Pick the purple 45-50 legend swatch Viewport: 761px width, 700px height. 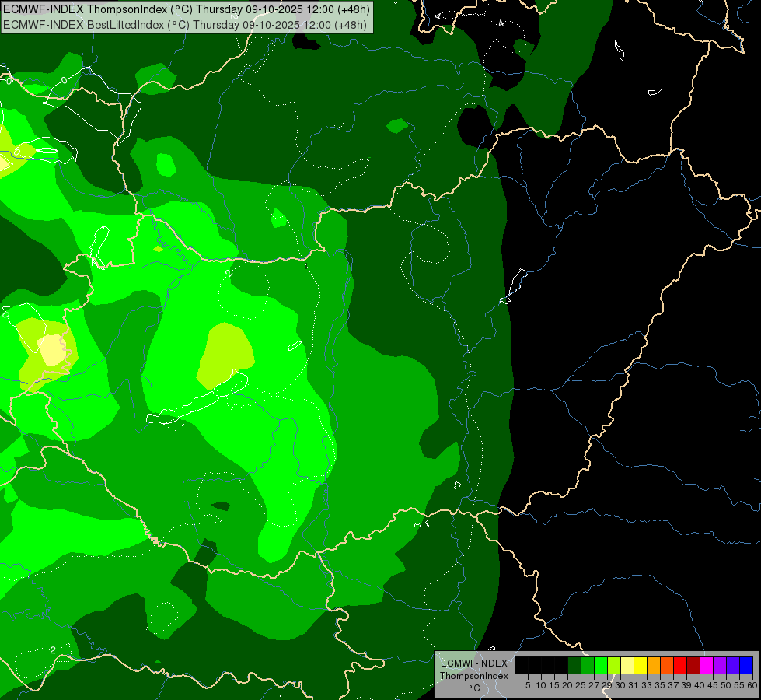720,665
